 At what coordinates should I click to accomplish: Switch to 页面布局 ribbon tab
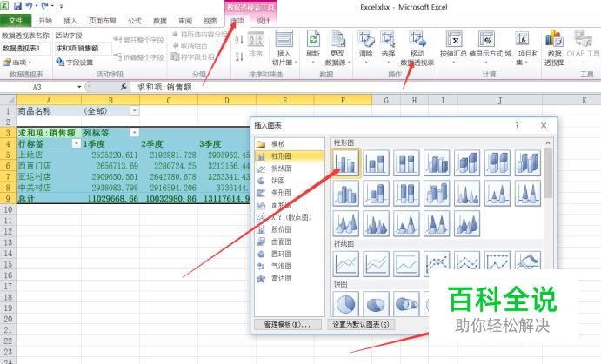(103, 21)
